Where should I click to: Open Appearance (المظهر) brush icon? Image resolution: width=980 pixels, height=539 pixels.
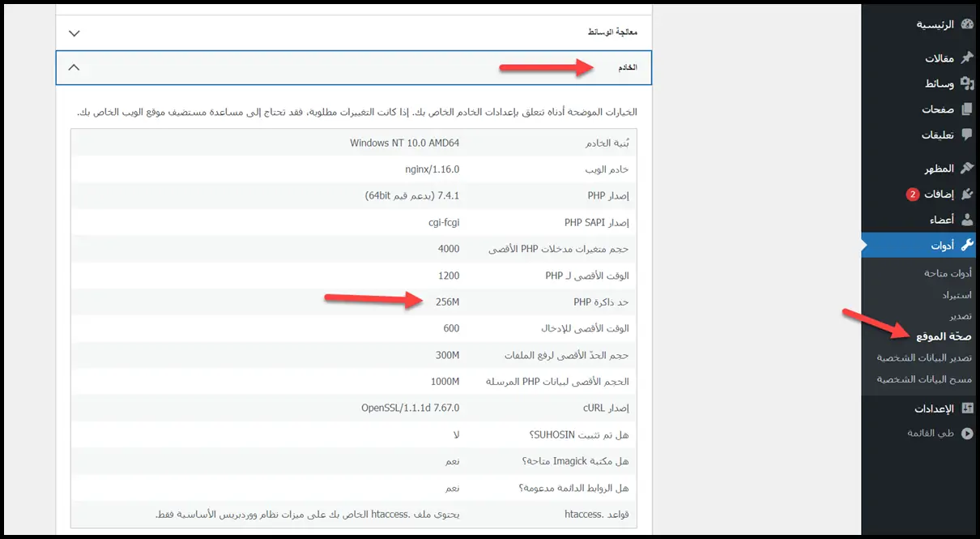pyautogui.click(x=966, y=169)
